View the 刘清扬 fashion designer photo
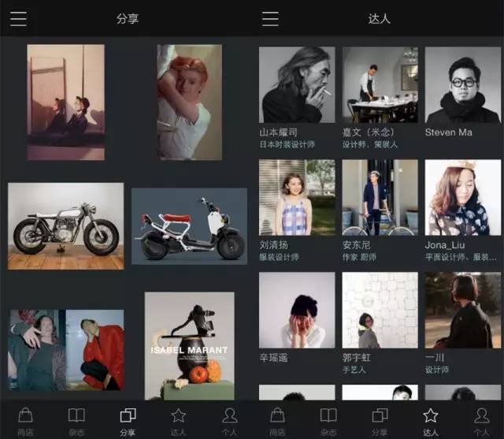 click(296, 198)
